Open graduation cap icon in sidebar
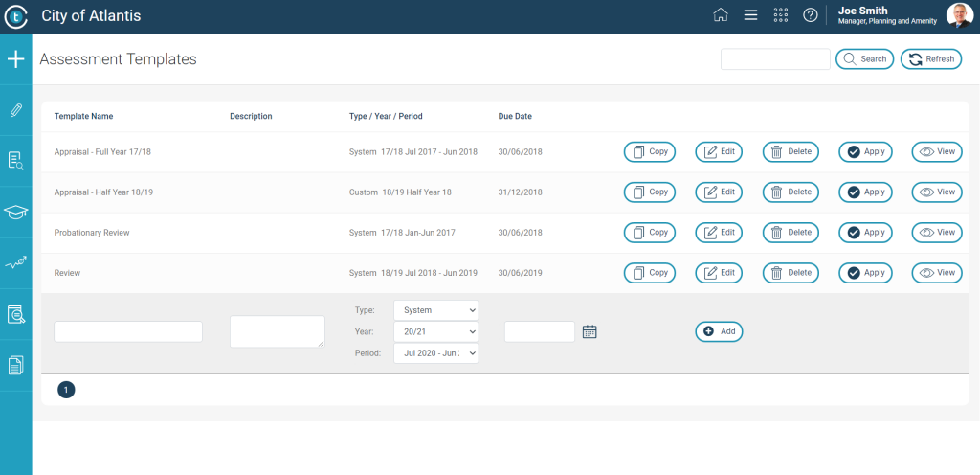 15,213
